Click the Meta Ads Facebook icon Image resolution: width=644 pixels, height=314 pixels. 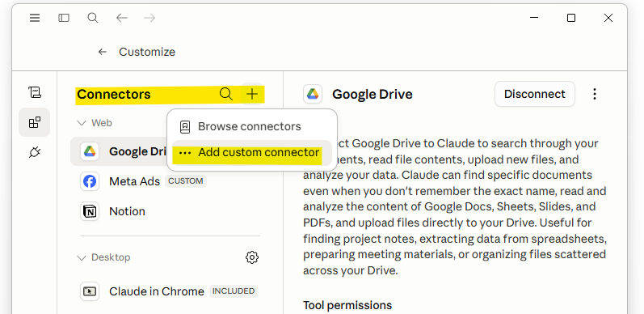[90, 181]
